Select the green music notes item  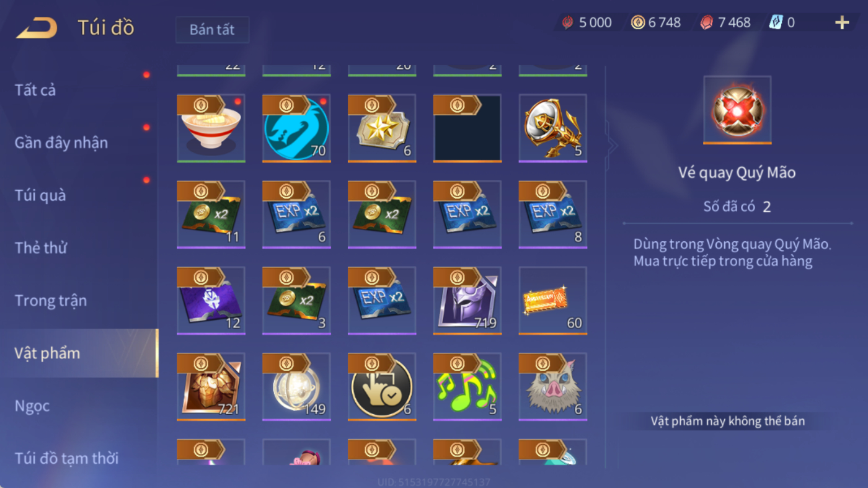[467, 387]
